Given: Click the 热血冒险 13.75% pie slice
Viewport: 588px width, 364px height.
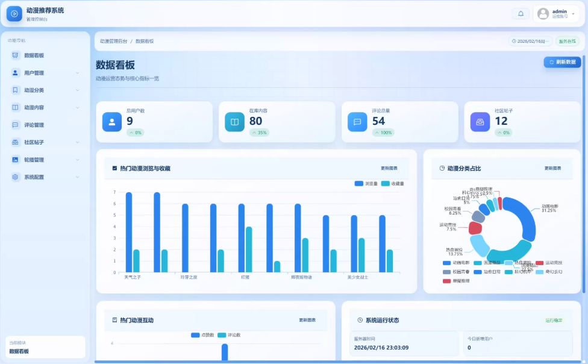Looking at the screenshot, I should coord(479,245).
